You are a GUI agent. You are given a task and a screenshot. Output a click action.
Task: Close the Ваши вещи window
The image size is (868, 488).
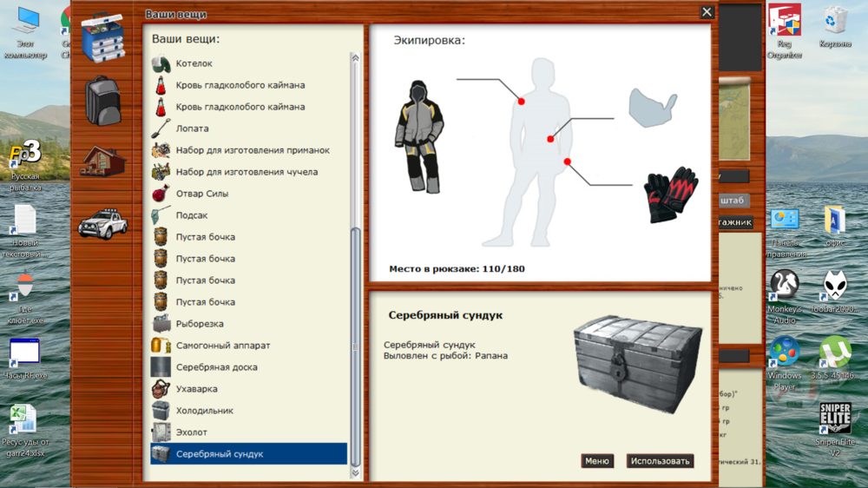pos(707,12)
